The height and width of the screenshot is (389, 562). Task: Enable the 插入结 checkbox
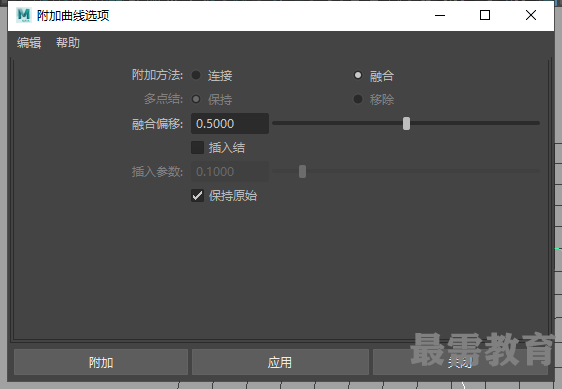point(197,147)
